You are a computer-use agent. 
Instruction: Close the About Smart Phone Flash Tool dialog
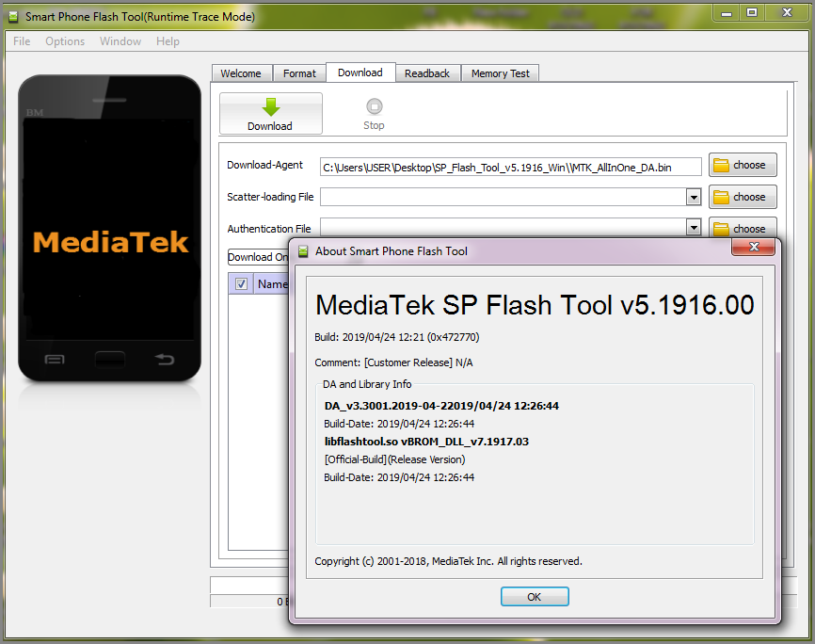(753, 247)
